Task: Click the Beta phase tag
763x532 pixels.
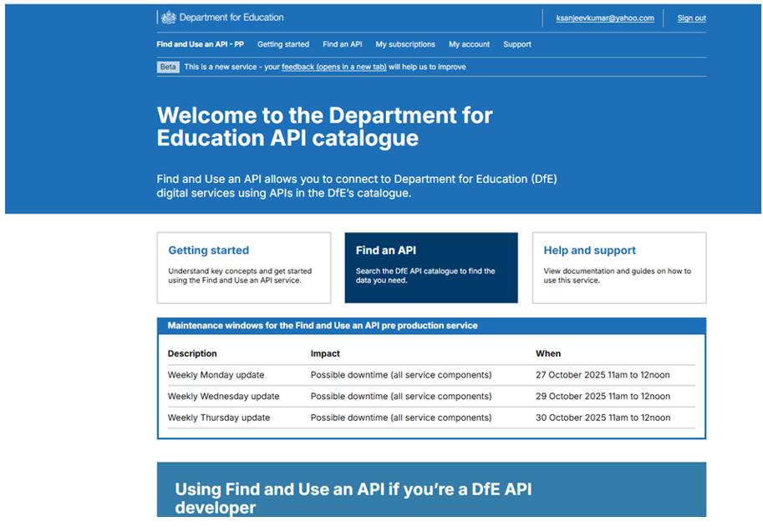Action: tap(168, 67)
